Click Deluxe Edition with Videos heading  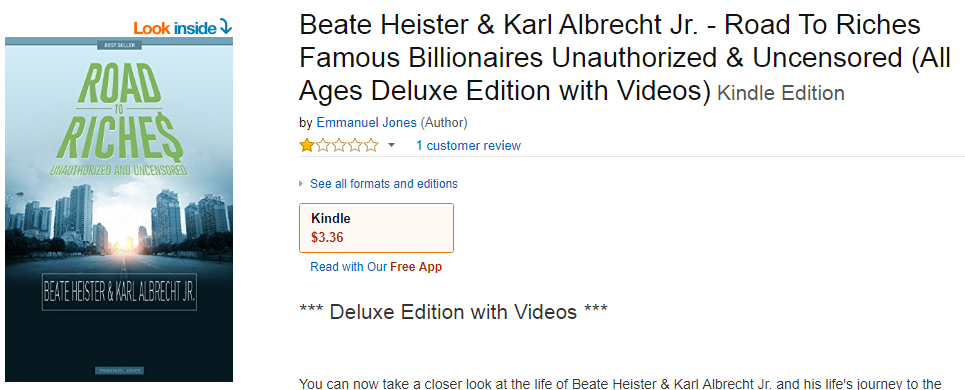pos(453,311)
